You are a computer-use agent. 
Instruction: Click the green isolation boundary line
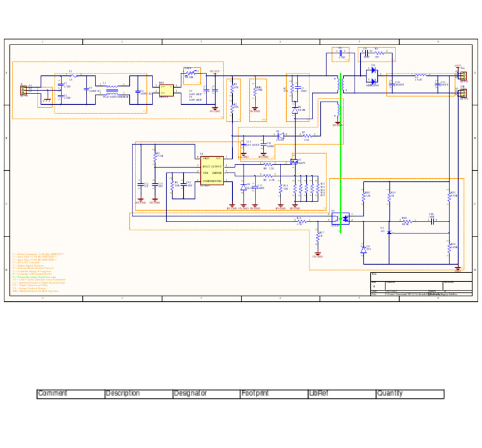tap(341, 152)
